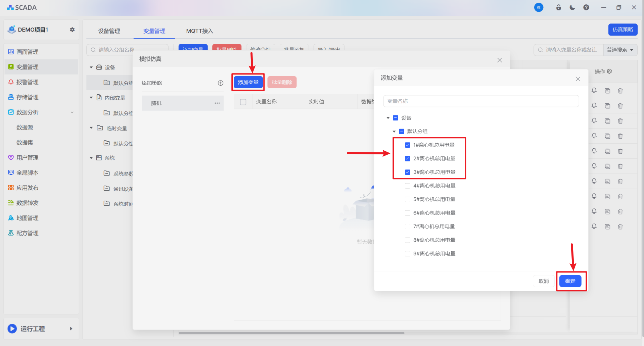Switch to the 设备管理 tab
Screen dimensions: 644x346
click(109, 31)
